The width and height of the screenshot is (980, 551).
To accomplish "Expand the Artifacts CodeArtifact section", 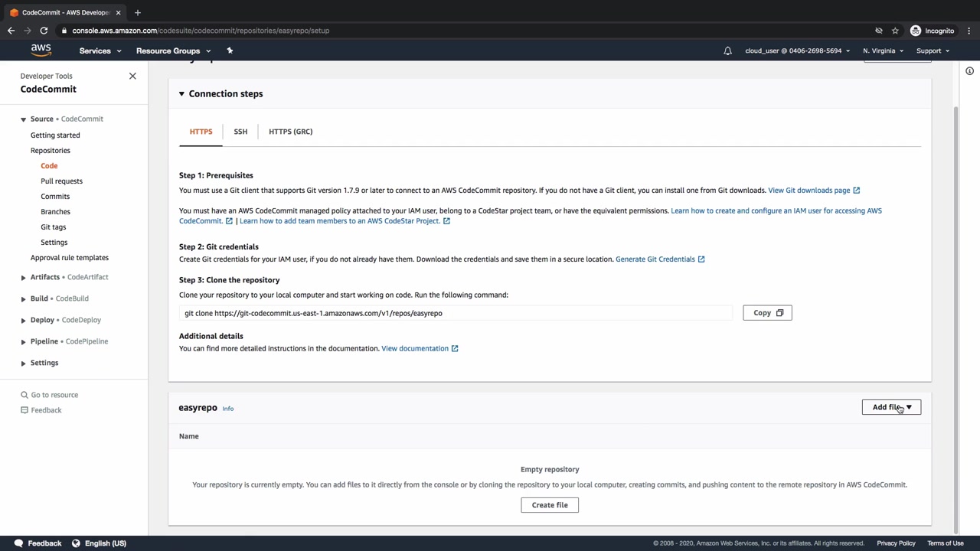I will (23, 277).
